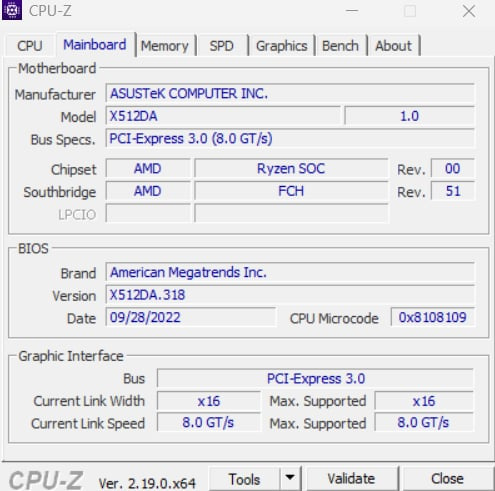Expand the Tools dropdown arrow
Screen dimensions: 495x491
click(x=290, y=478)
